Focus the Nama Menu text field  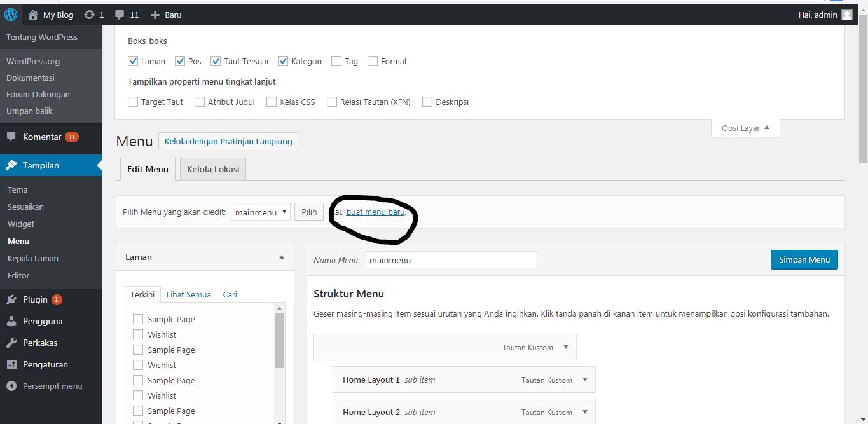pyautogui.click(x=451, y=260)
